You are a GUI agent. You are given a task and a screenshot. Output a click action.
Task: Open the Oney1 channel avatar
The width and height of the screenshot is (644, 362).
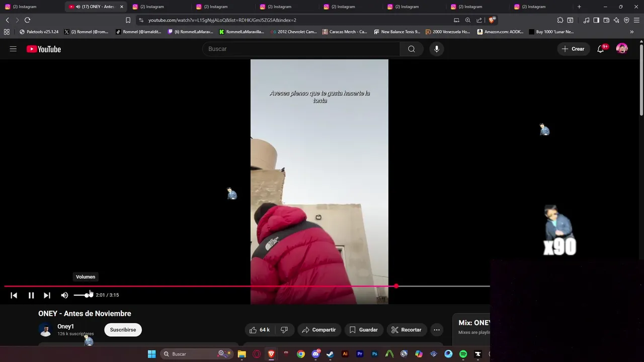pyautogui.click(x=45, y=330)
